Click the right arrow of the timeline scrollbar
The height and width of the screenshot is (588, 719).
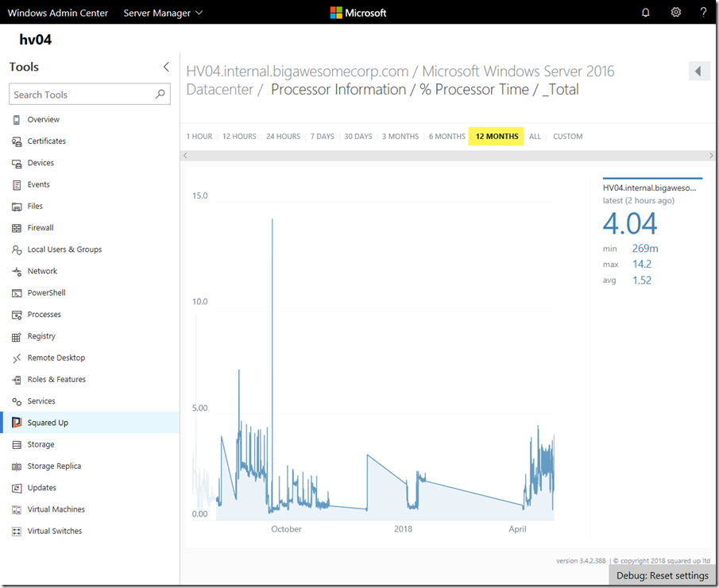coord(711,156)
